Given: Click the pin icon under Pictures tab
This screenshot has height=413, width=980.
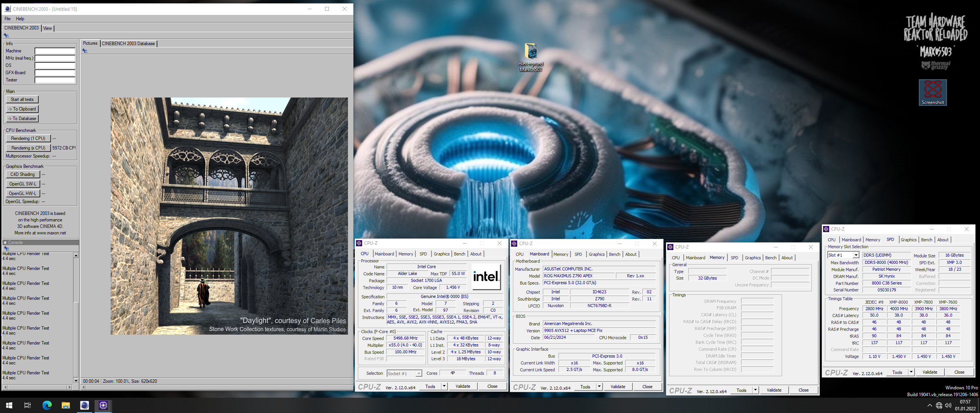Looking at the screenshot, I should [x=85, y=51].
